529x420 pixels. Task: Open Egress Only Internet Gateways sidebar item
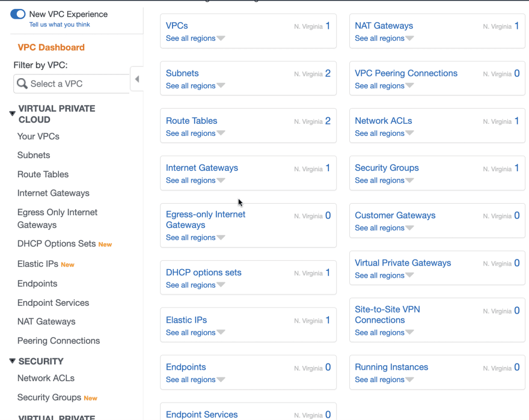(57, 218)
